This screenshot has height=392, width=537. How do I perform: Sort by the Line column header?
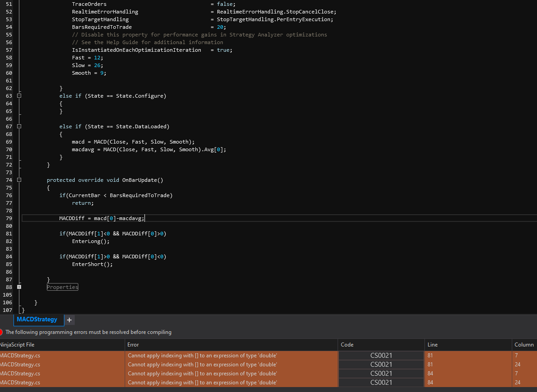(x=432, y=345)
